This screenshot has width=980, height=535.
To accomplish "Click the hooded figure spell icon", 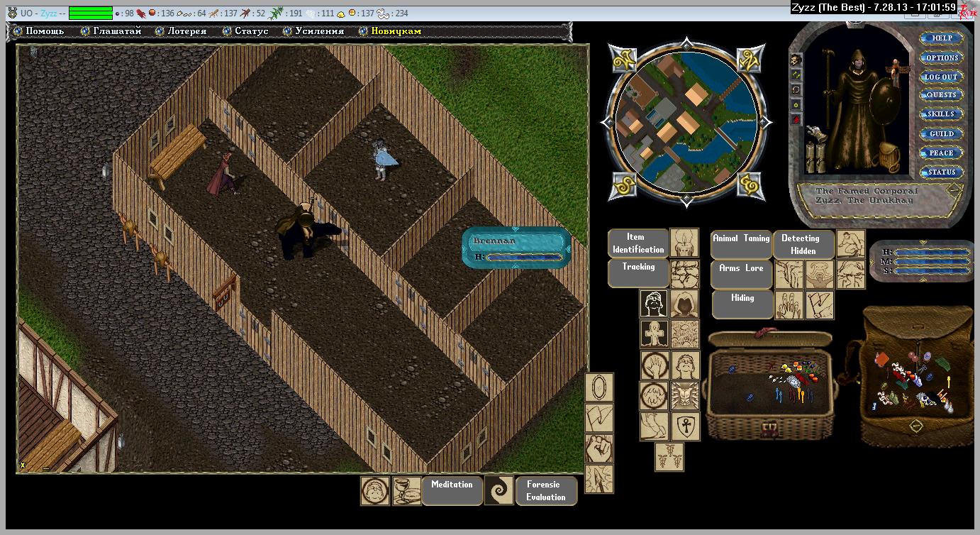I will pyautogui.click(x=684, y=304).
